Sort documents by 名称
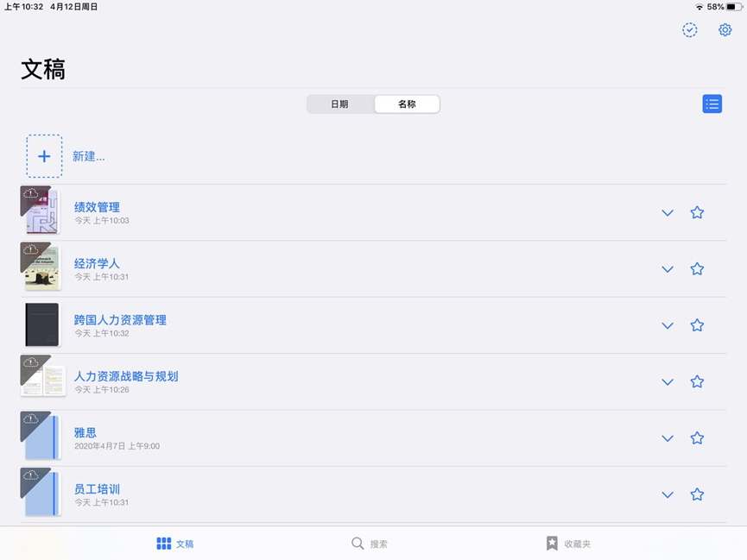This screenshot has height=560, width=747. tap(407, 104)
